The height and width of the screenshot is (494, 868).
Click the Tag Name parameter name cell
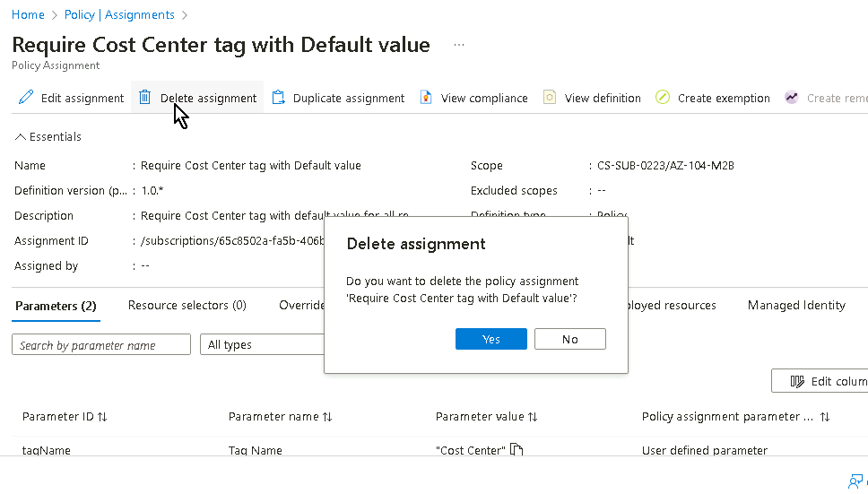tap(256, 450)
